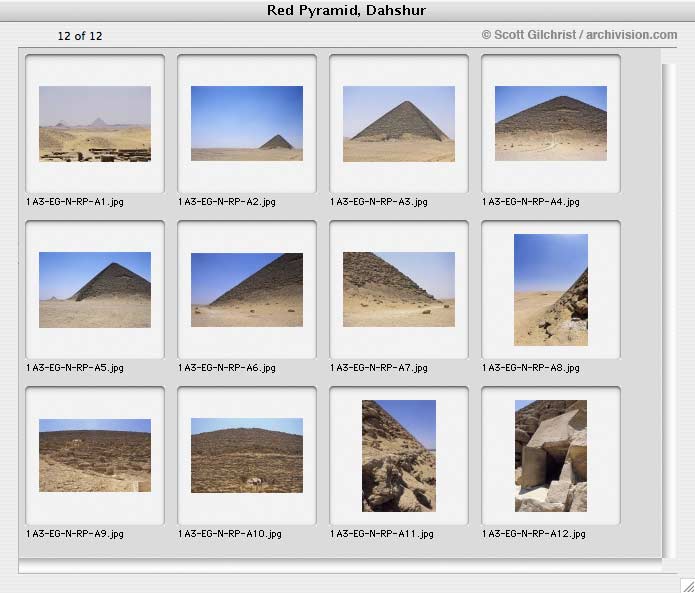Click the caption 1A3-EG-N-RP-A11.jpg
The image size is (695, 593).
[x=382, y=534]
